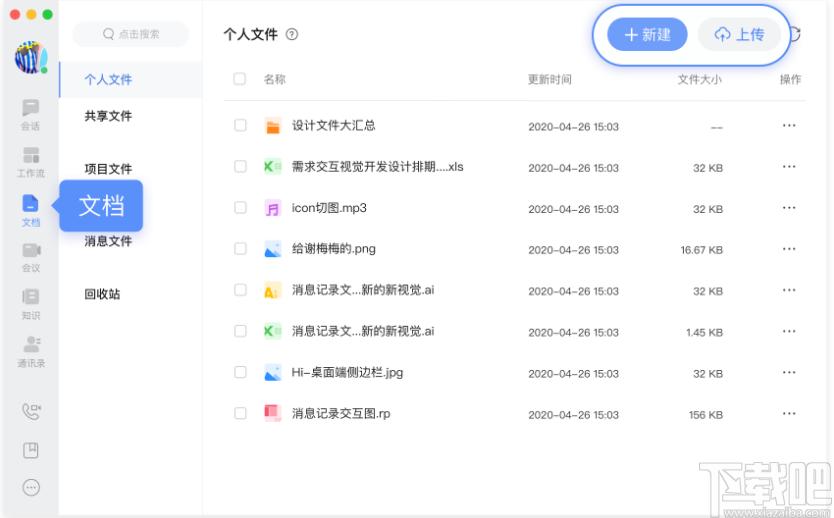
Task: Click the user avatar picture
Action: point(31,57)
